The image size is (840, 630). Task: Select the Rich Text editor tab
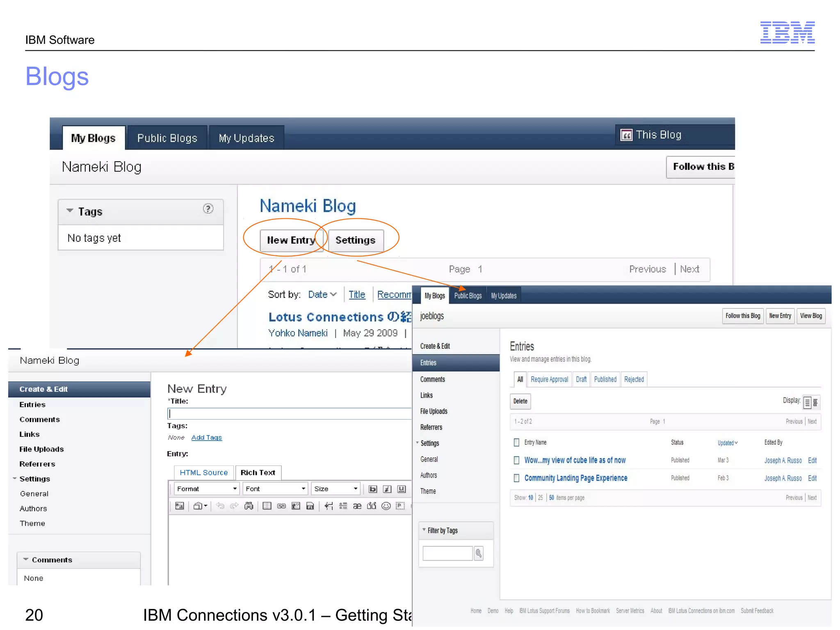258,472
